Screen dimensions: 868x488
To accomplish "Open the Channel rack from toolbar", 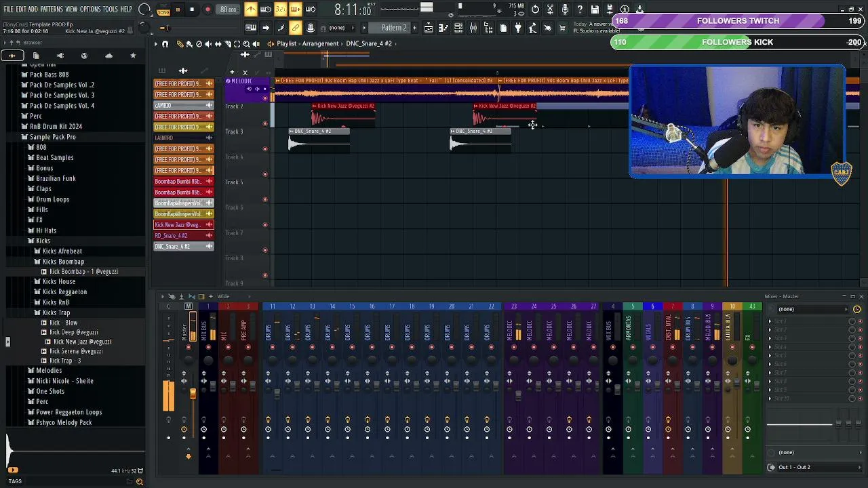I will 459,28.
